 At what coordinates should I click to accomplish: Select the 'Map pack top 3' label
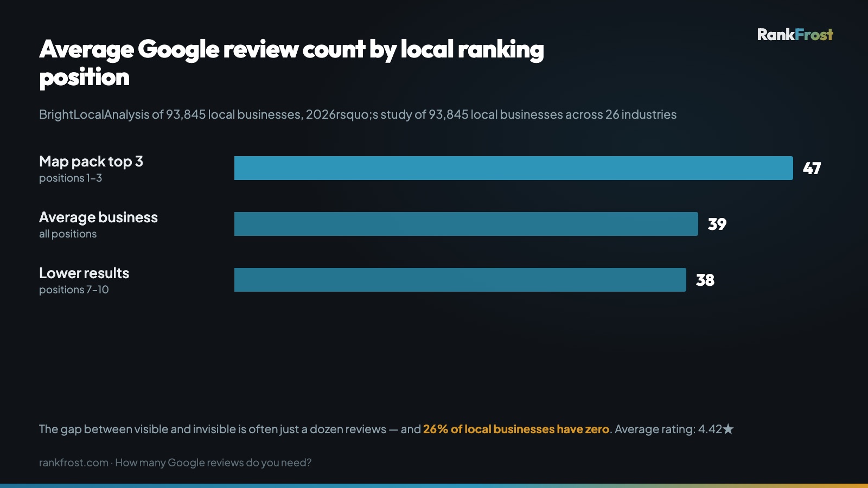click(91, 162)
